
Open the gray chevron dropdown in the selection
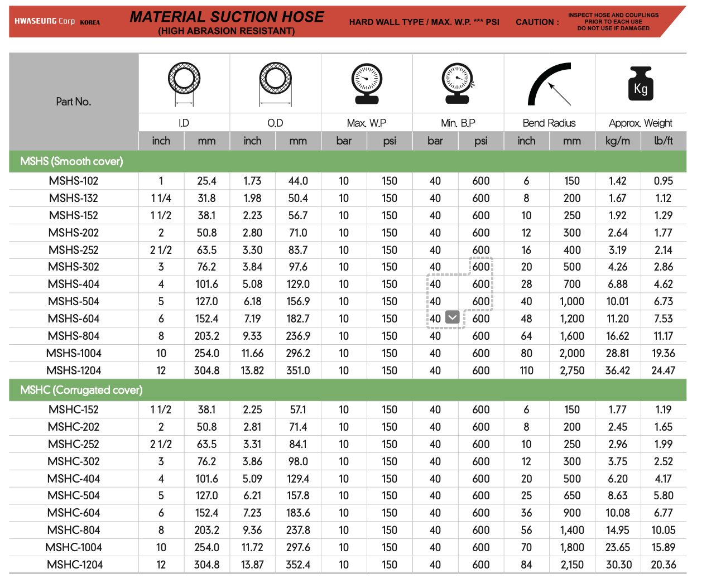tap(453, 318)
